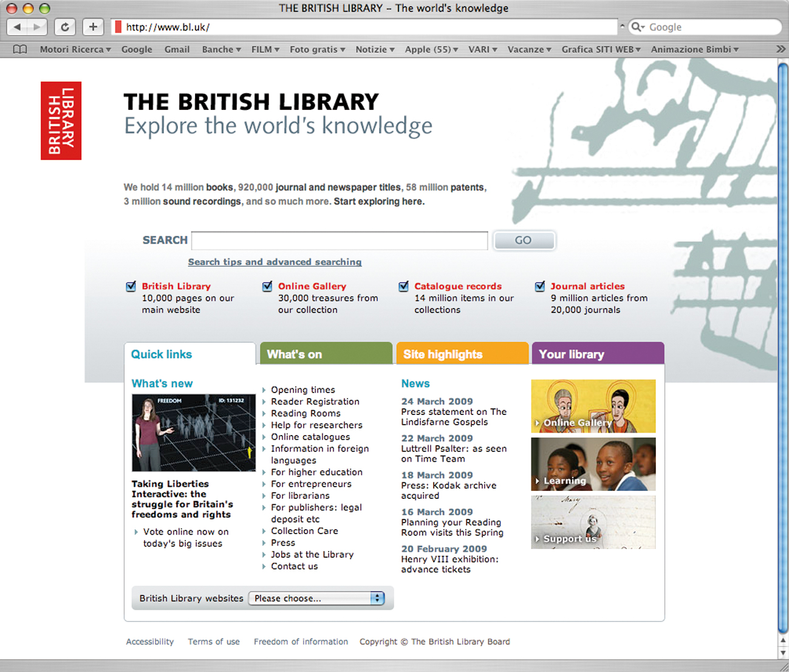The image size is (789, 672).
Task: Open the Notizie bookmarks dropdown
Action: (375, 49)
